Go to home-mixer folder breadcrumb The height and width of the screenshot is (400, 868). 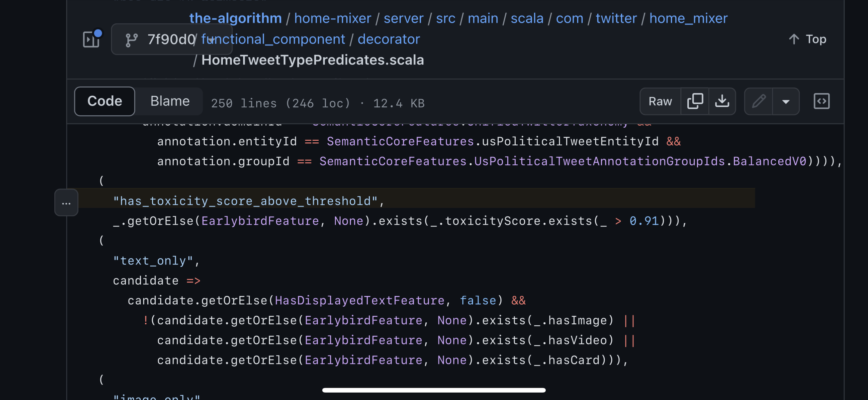coord(332,18)
